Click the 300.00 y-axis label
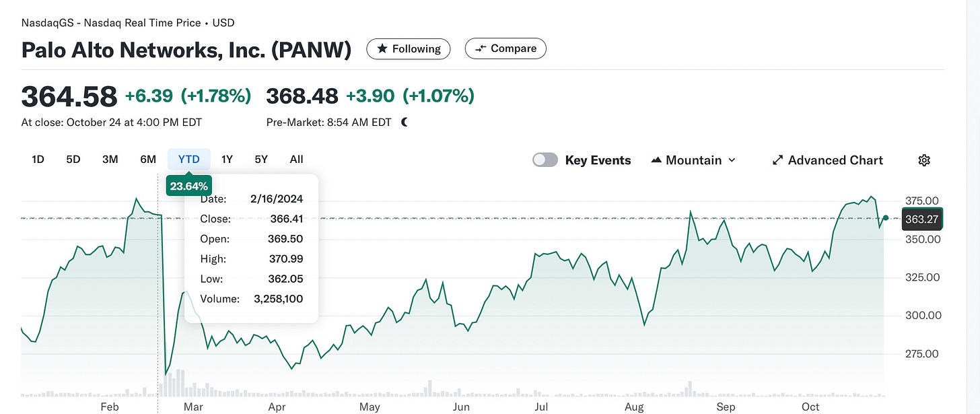Screen dimensions: 980x414 [x=922, y=315]
